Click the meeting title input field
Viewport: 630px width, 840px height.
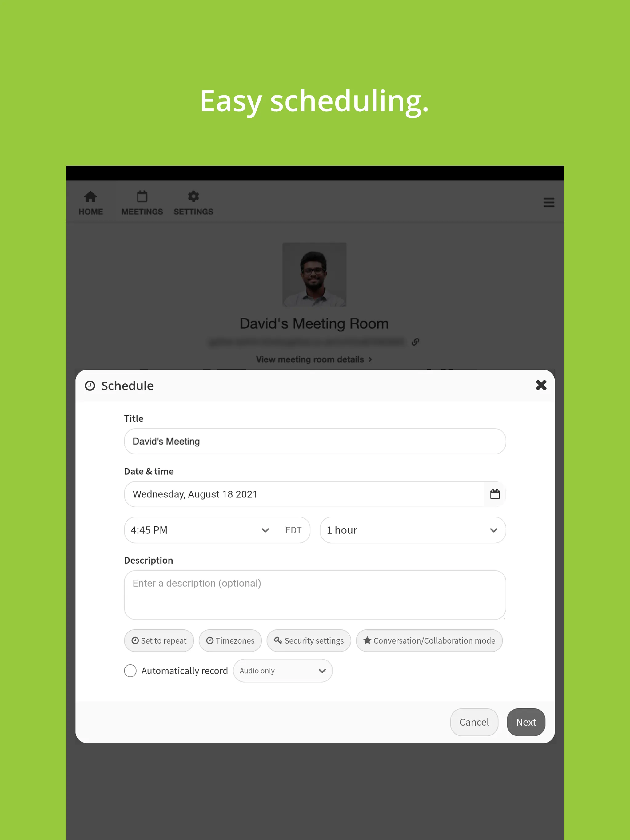click(315, 441)
